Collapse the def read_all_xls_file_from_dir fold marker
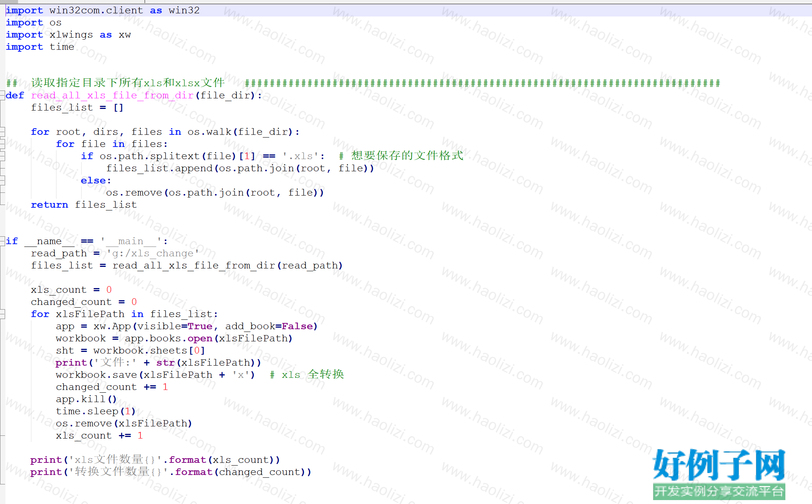This screenshot has width=812, height=504. coord(2,95)
